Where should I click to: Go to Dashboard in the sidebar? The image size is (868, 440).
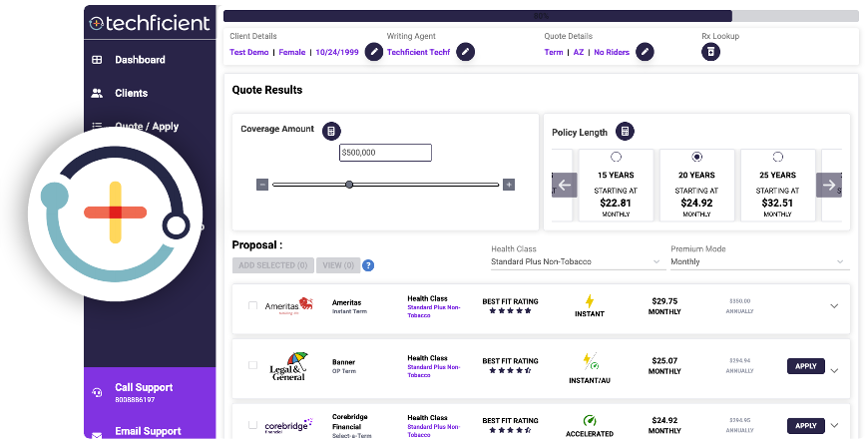(x=140, y=60)
